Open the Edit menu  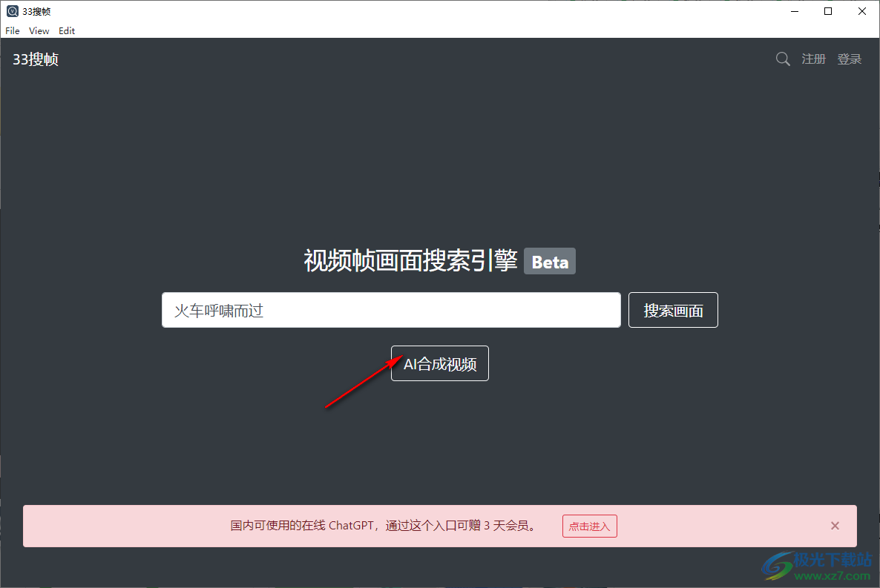click(67, 31)
